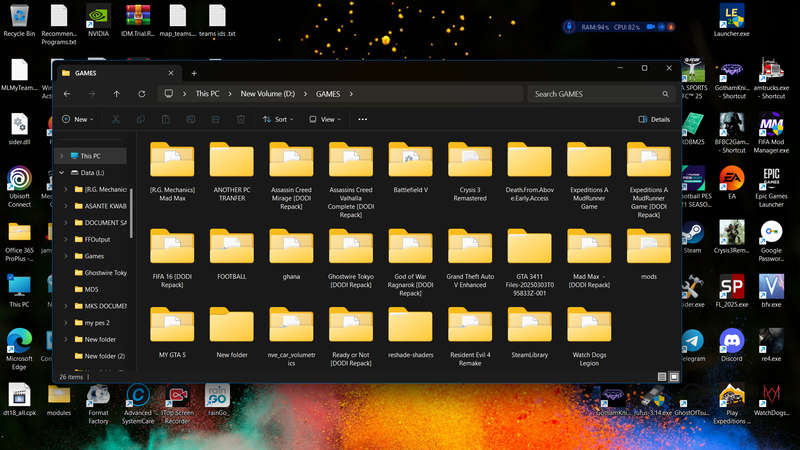Select the Battlefield V folder

pyautogui.click(x=410, y=169)
